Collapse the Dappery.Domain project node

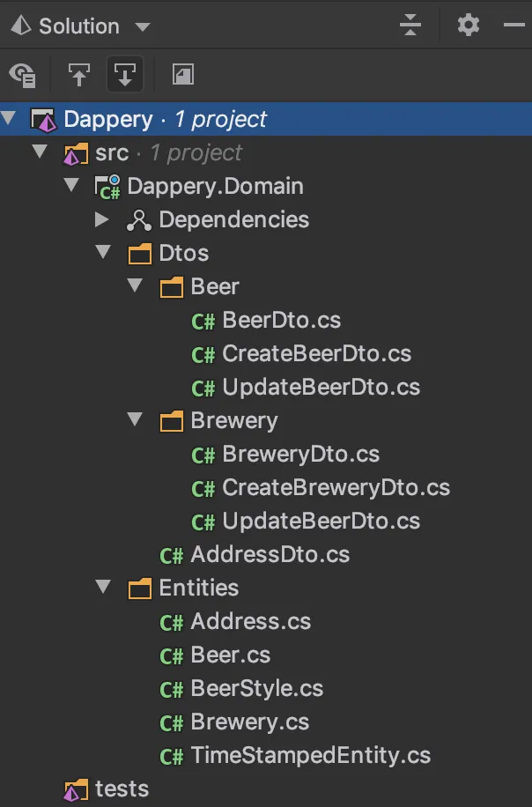tap(71, 185)
